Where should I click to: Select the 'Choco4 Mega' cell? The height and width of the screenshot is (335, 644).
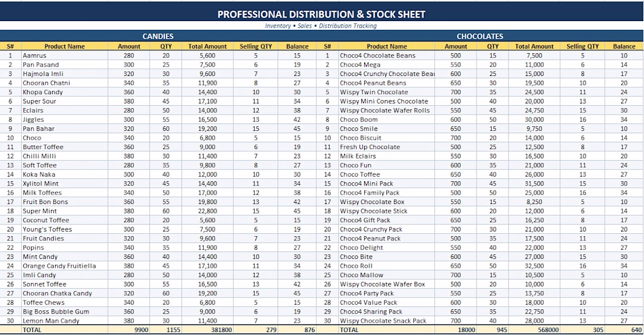(x=386, y=64)
